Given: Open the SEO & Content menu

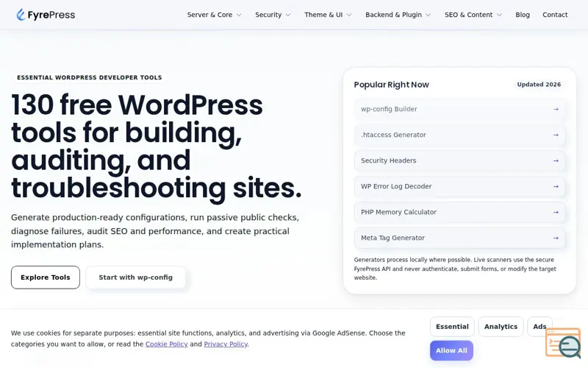Looking at the screenshot, I should coord(473,15).
